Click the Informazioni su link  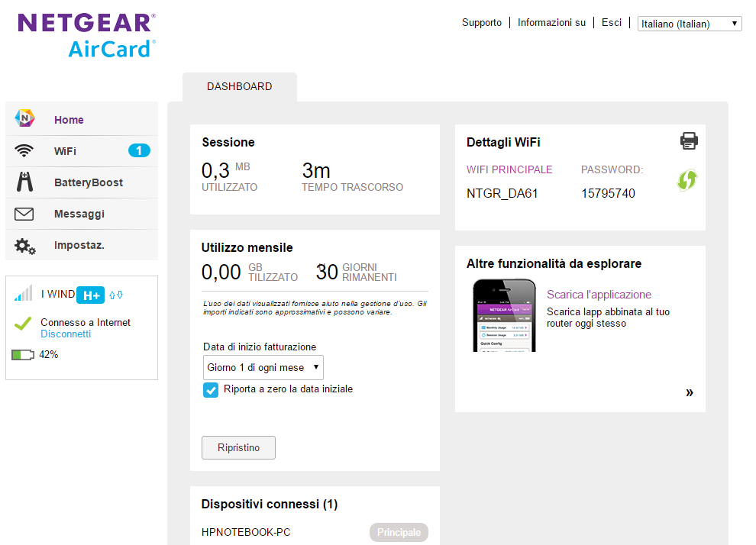click(551, 23)
